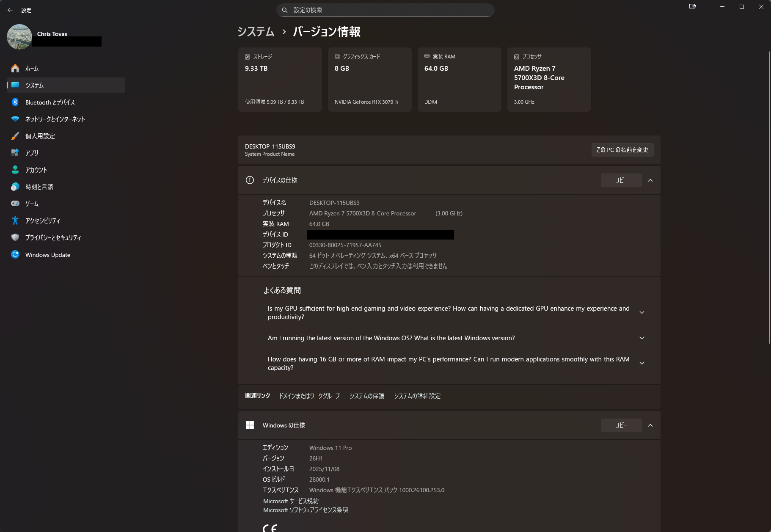
Task: Open システムの保護 link
Action: click(x=367, y=396)
